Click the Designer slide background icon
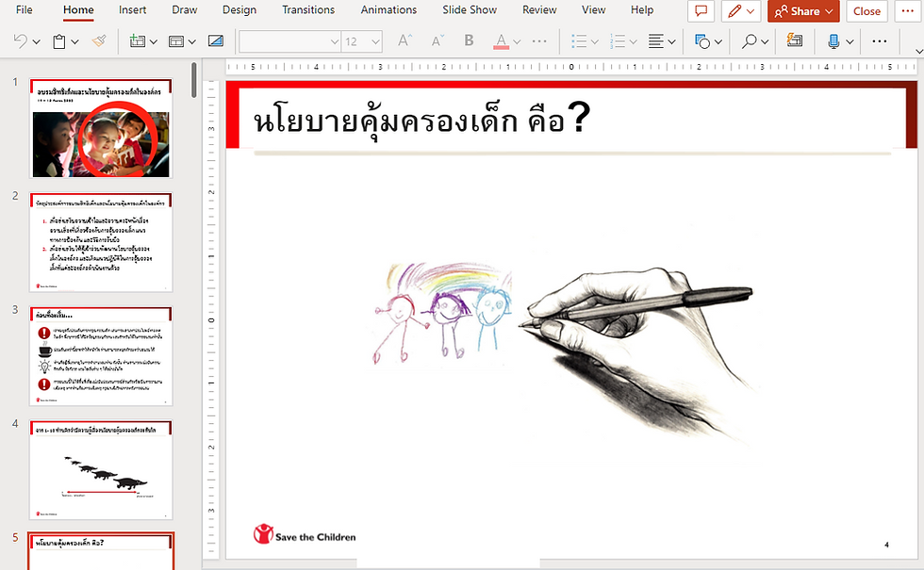 216,41
